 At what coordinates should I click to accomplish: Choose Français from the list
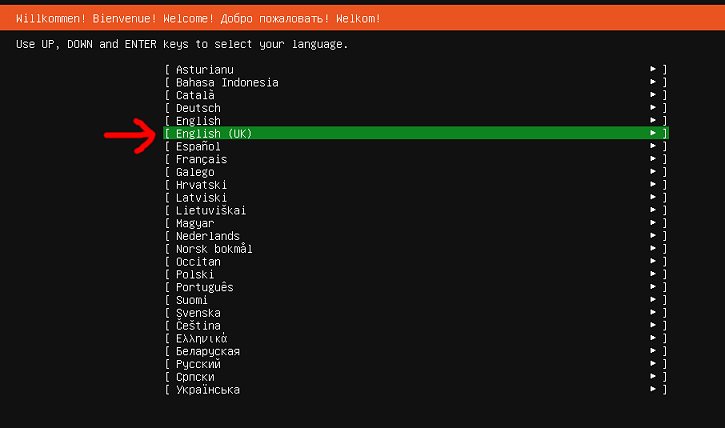201,159
